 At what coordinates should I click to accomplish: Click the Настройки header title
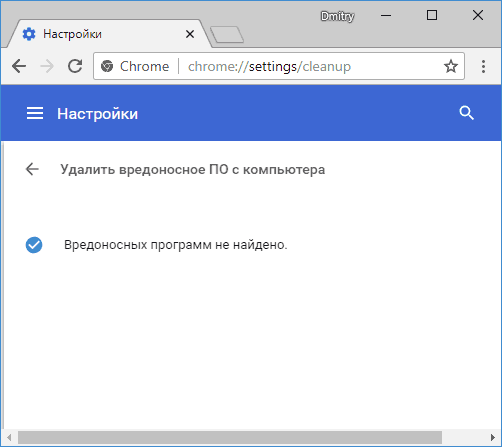pyautogui.click(x=97, y=114)
